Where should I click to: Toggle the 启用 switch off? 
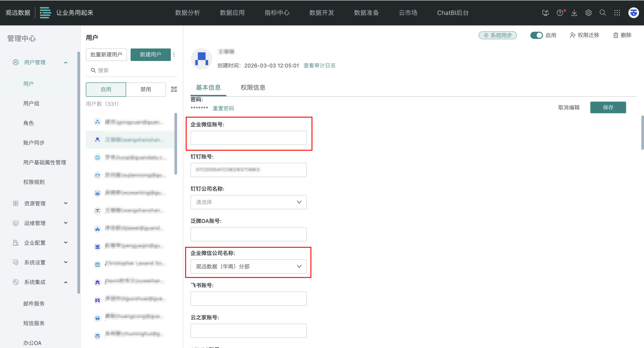(x=536, y=35)
